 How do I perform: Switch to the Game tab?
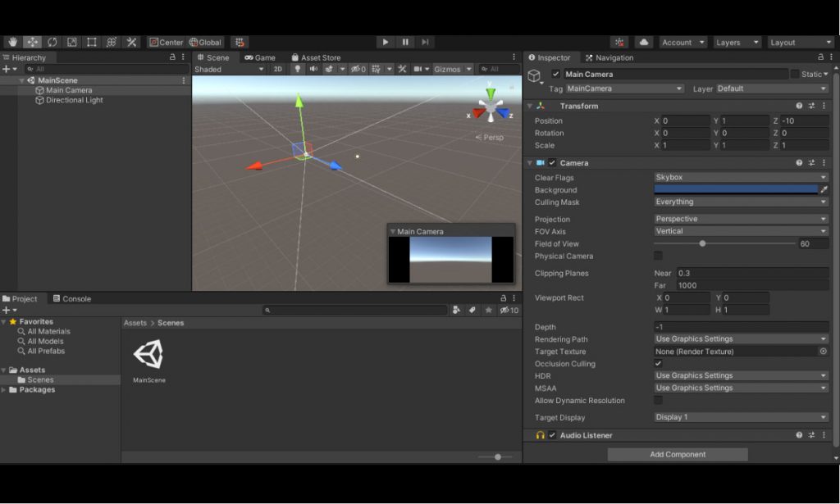coord(259,57)
